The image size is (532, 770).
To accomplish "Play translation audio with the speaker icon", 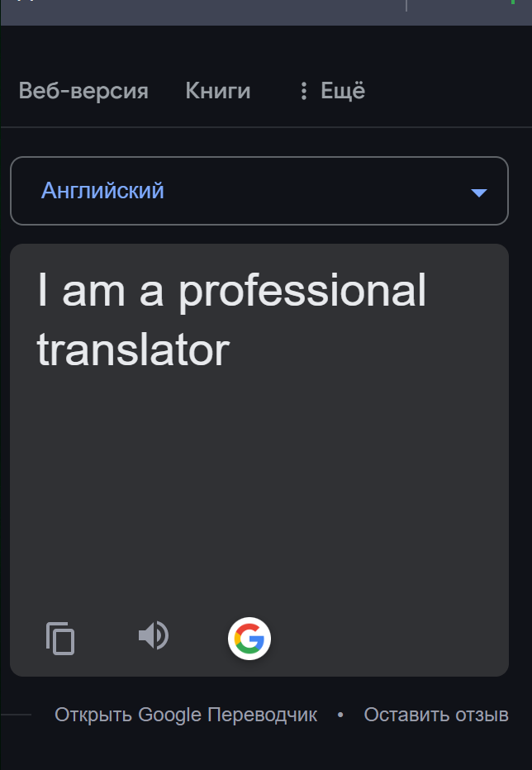I will click(x=153, y=636).
